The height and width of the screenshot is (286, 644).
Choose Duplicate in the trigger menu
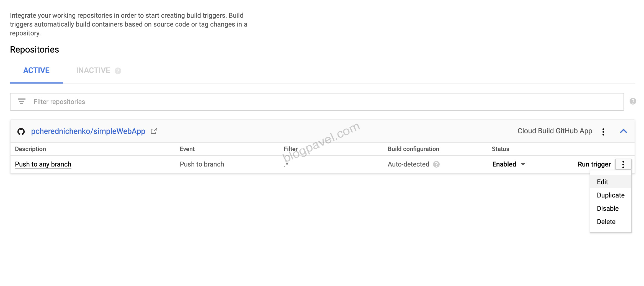tap(610, 195)
